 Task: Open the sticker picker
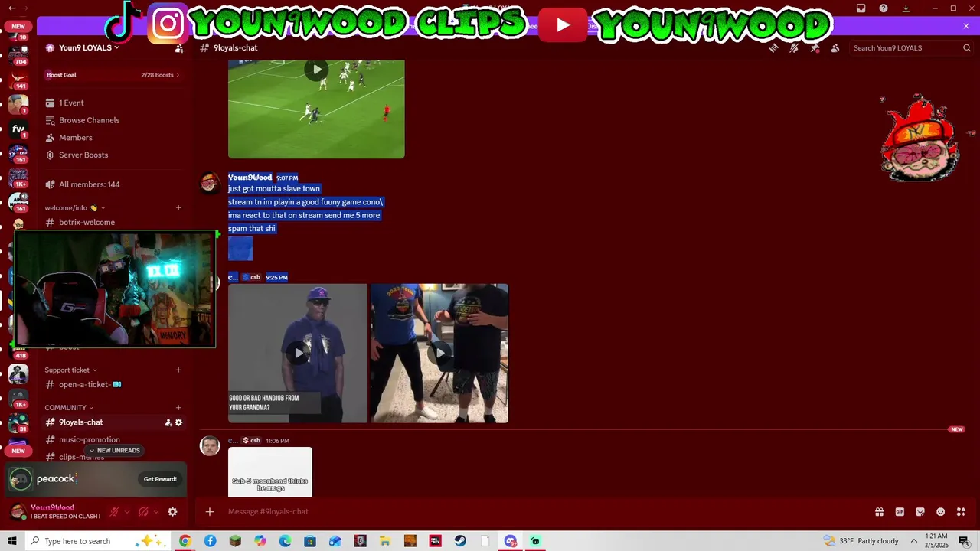(920, 511)
